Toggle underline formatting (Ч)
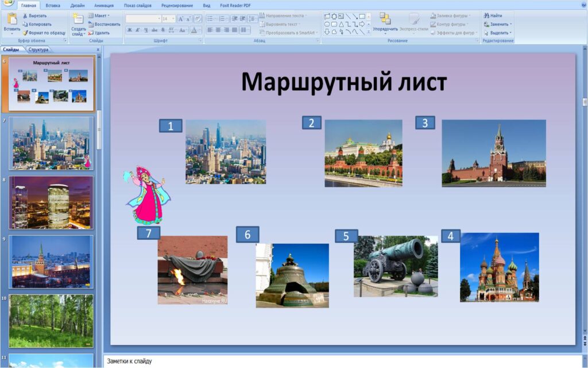 pos(146,30)
